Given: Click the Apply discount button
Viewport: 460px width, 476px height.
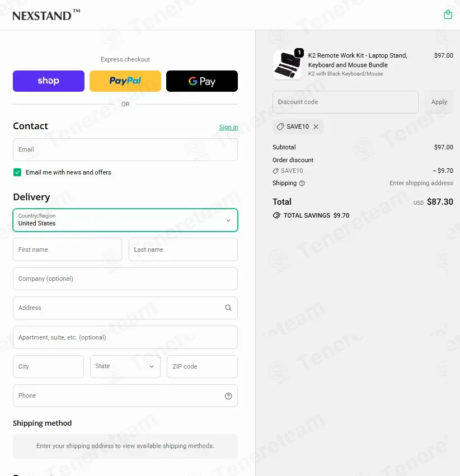Looking at the screenshot, I should pos(439,102).
